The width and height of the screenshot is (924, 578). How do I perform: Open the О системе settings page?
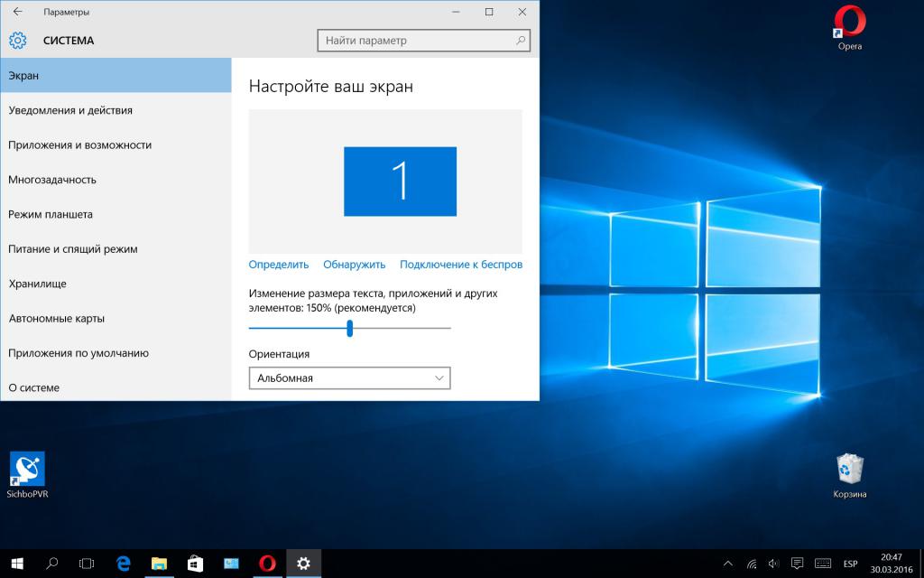pyautogui.click(x=34, y=387)
